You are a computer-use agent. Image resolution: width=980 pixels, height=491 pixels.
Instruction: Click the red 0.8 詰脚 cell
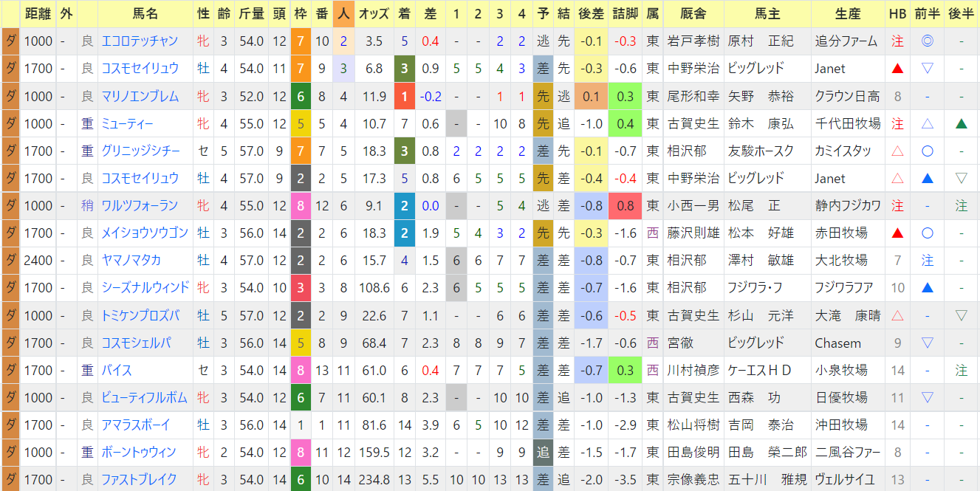(x=626, y=206)
